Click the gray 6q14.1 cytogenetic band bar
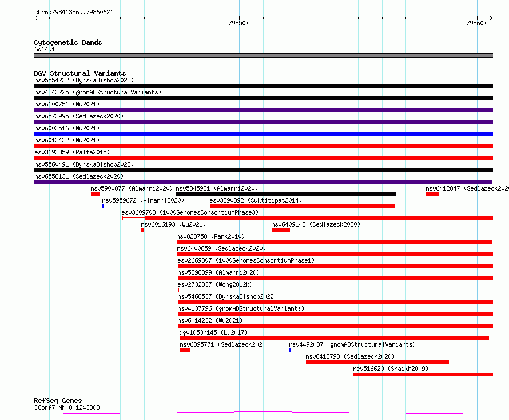The height and width of the screenshot is (420, 509). [263, 56]
